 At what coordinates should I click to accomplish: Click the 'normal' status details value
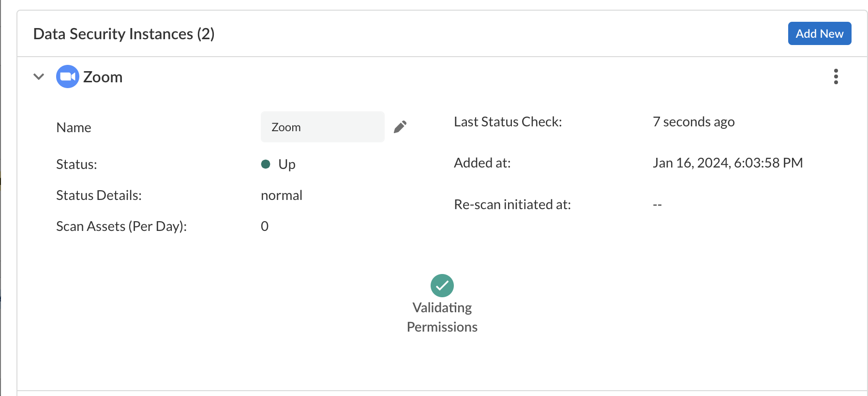coord(281,195)
